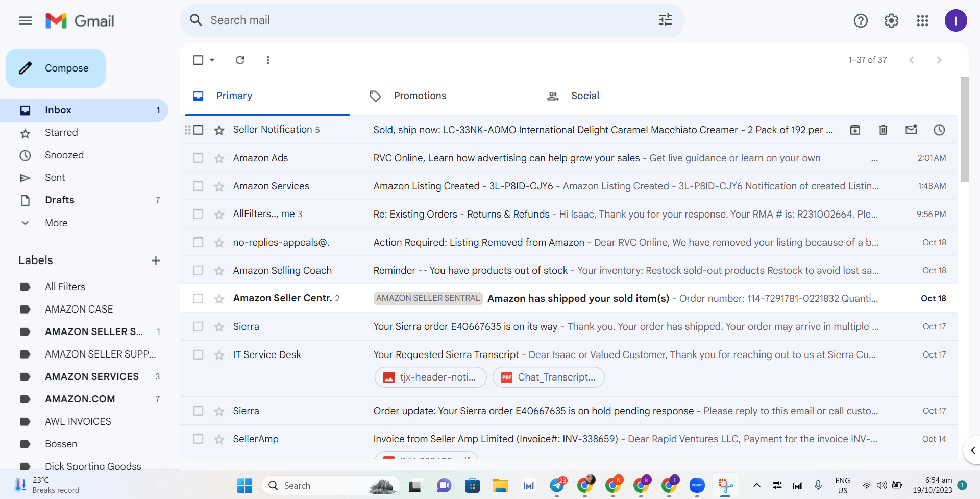Go to Snoozed mail

click(84, 155)
